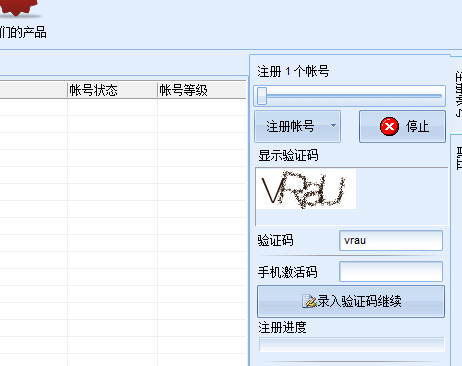
Task: Click the 停止 button
Action: 402,127
